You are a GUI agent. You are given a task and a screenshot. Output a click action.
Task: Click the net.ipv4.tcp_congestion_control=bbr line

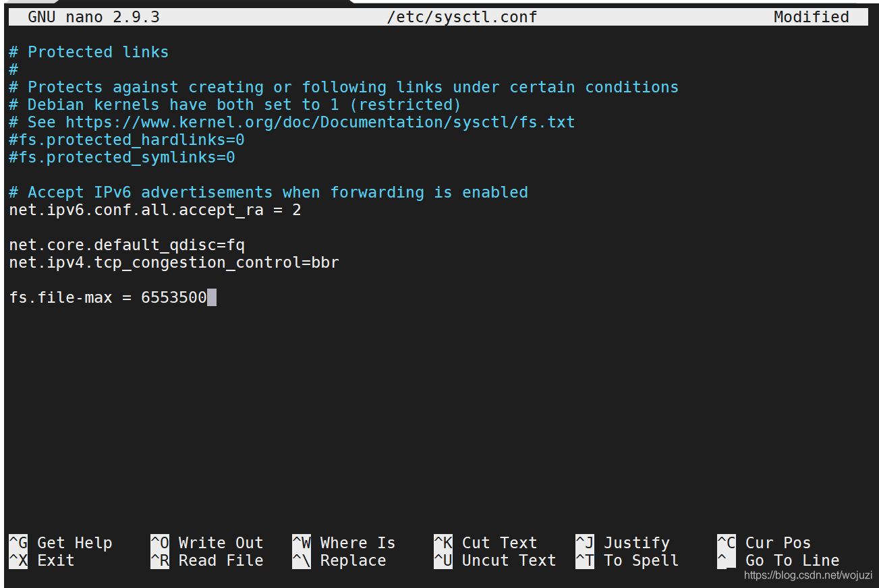pos(174,262)
